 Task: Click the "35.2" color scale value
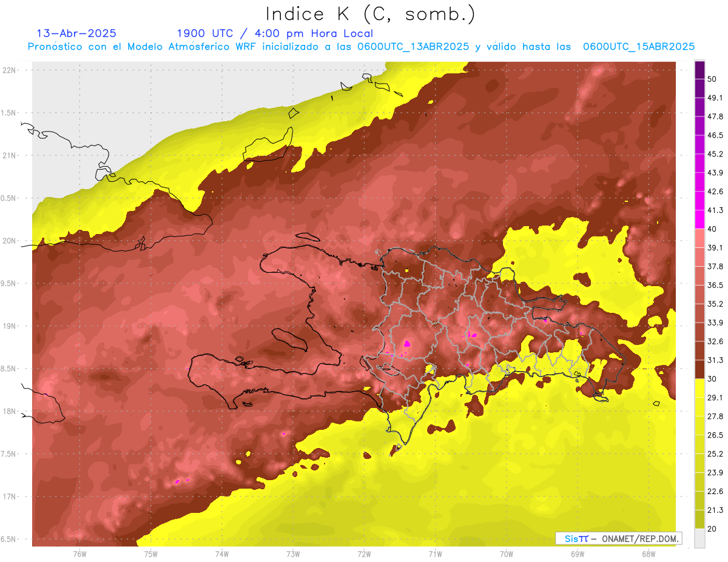tap(715, 304)
